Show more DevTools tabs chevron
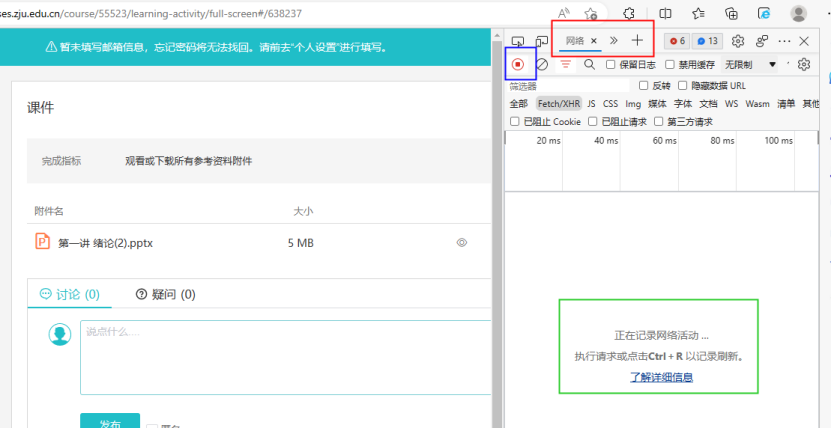Screen dimensions: 831x429 [614, 40]
